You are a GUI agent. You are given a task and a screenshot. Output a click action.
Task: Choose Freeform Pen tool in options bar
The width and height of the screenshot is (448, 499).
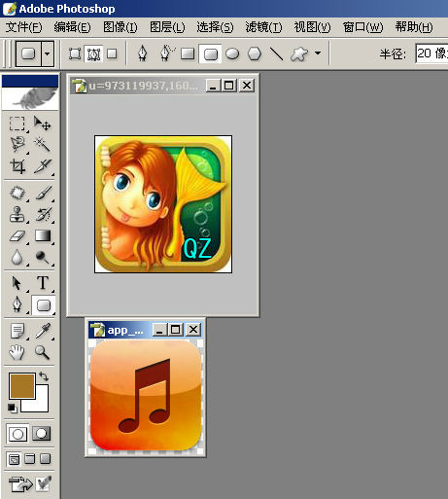pos(167,53)
